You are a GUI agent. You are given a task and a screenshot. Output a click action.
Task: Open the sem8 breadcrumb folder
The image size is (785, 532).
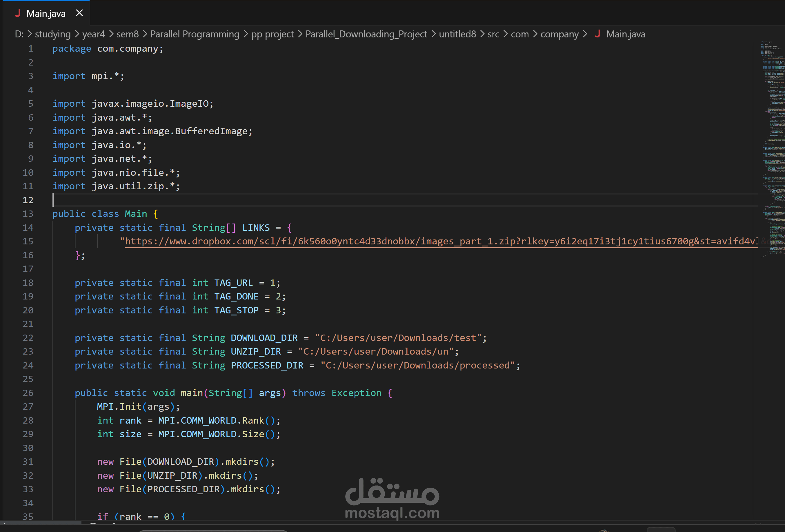click(128, 34)
